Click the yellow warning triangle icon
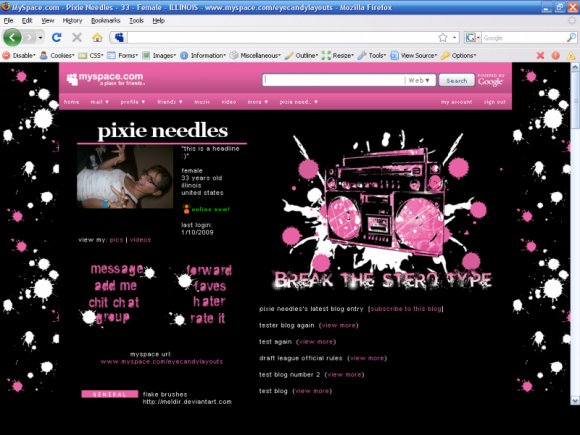The image size is (580, 435). (x=571, y=55)
